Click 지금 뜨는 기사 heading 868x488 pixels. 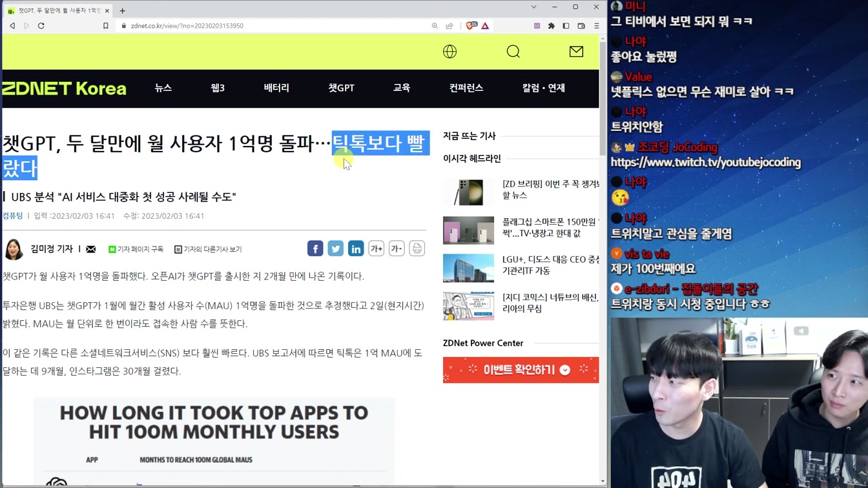(x=469, y=136)
